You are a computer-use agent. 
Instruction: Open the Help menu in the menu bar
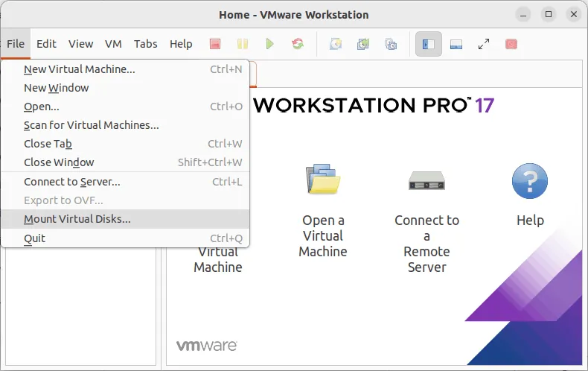point(181,44)
